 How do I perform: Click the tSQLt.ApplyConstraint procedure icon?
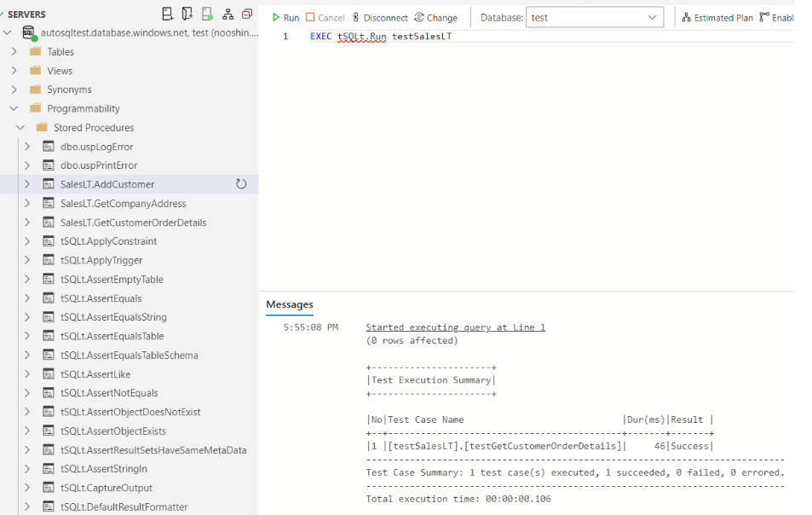point(49,241)
